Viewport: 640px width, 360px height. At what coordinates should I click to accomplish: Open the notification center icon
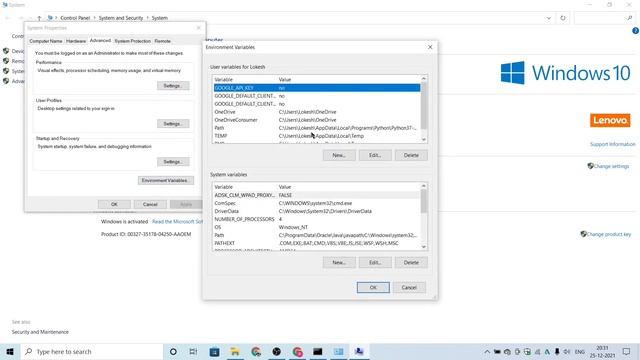click(627, 351)
